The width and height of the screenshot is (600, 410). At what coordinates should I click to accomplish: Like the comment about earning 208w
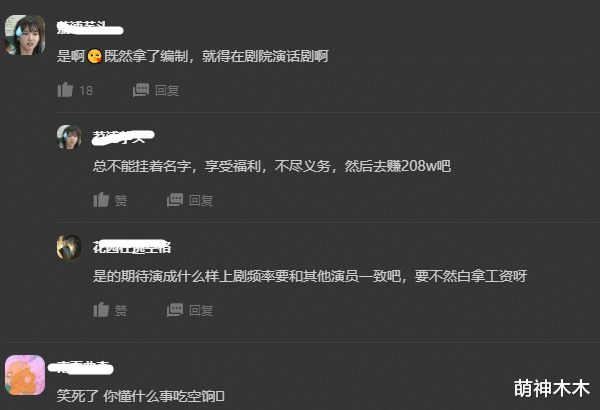[x=101, y=200]
